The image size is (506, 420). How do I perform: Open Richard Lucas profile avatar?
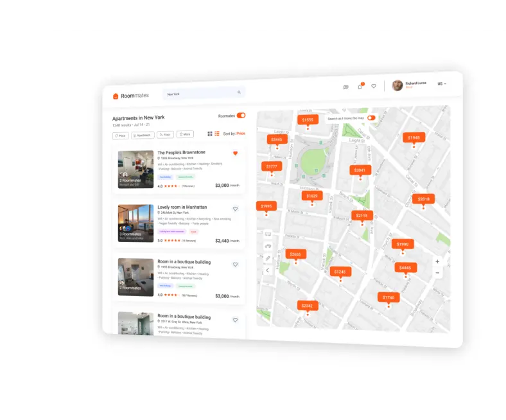[x=397, y=85]
